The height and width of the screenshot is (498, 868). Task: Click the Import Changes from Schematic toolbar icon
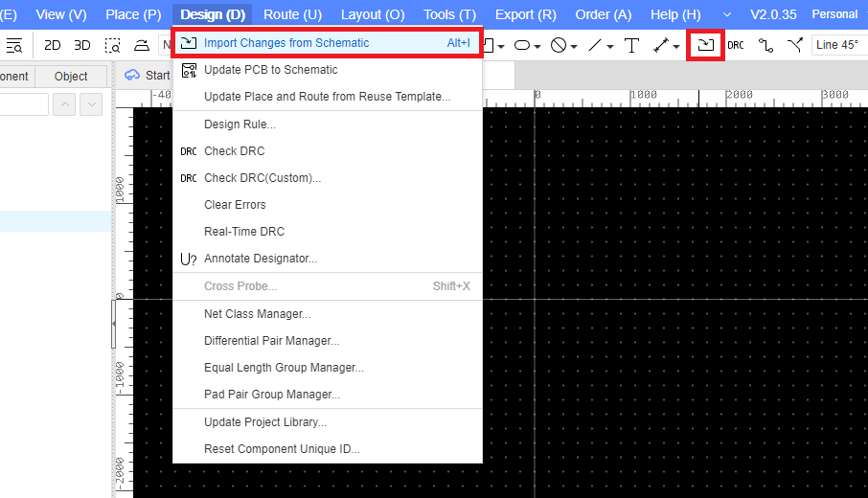(706, 45)
